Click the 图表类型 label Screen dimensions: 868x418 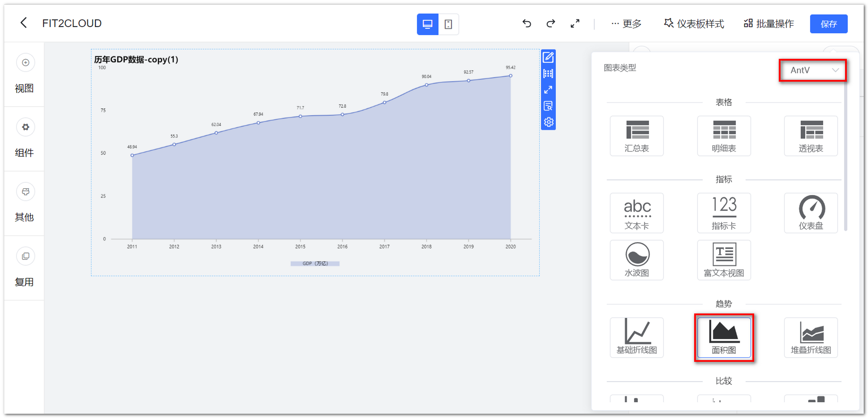click(620, 68)
